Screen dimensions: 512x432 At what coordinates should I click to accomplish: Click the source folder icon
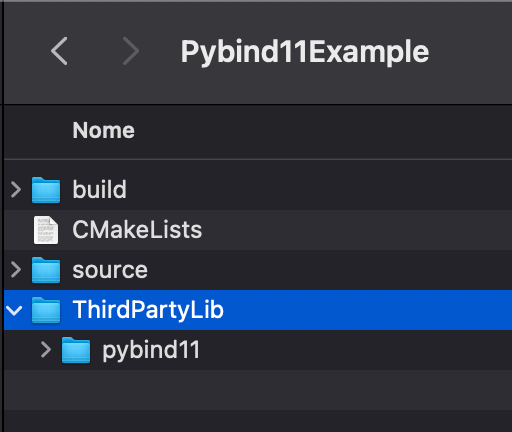tap(46, 270)
